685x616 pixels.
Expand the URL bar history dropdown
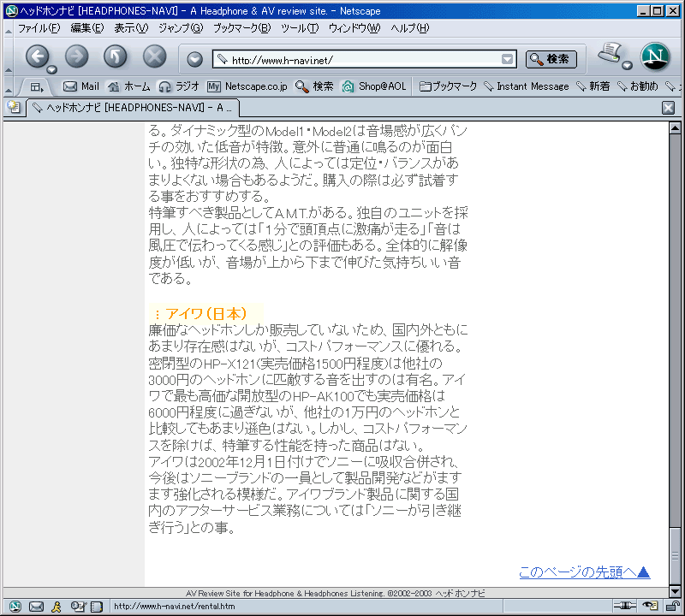coord(507,59)
